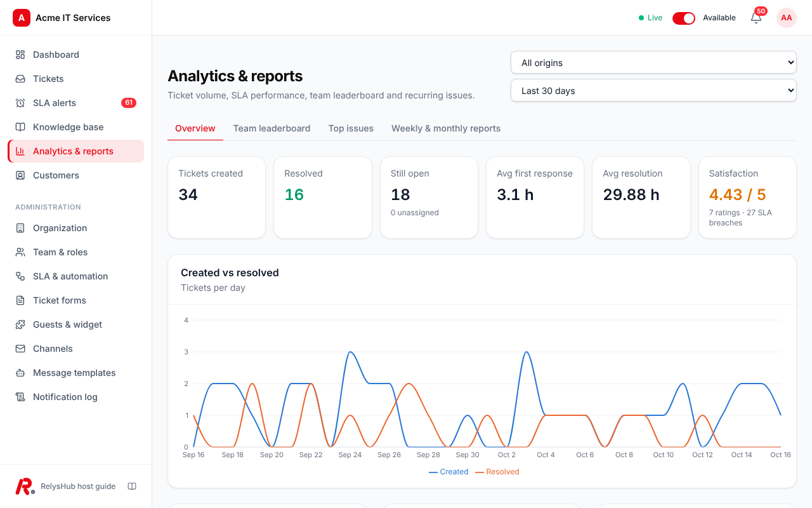Click the Resolved count 16
This screenshot has width=812, height=508.
294,194
